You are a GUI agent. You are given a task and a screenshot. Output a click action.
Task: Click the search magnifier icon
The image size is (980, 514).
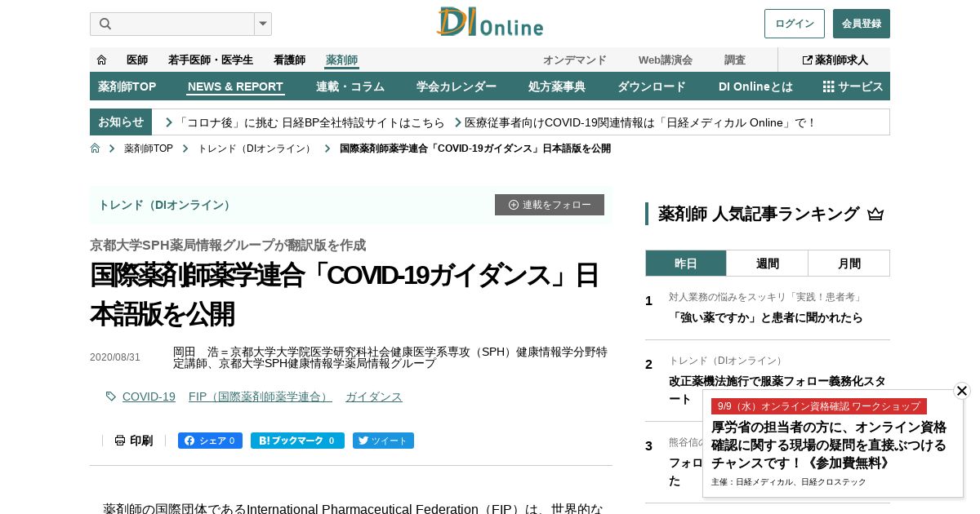105,24
